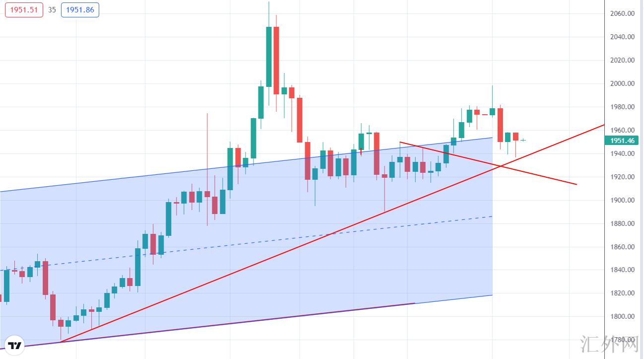Click the 2000.00 price axis label
This screenshot has width=644, height=359.
tap(622, 83)
